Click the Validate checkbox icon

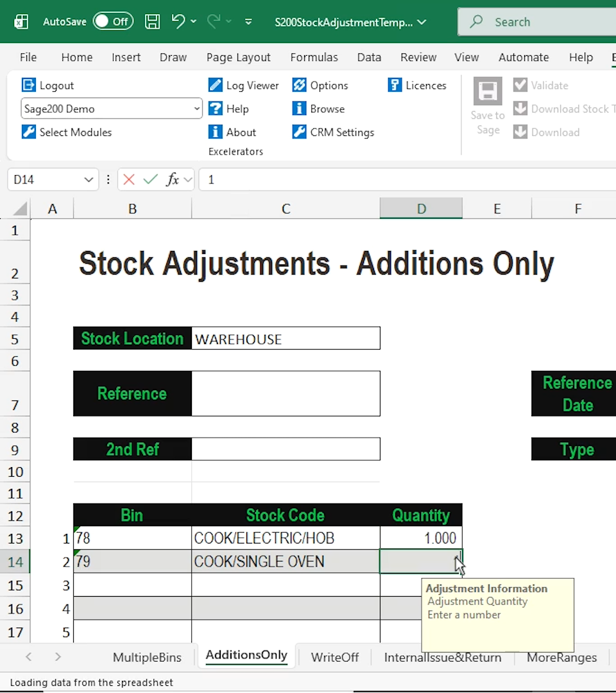tap(520, 85)
